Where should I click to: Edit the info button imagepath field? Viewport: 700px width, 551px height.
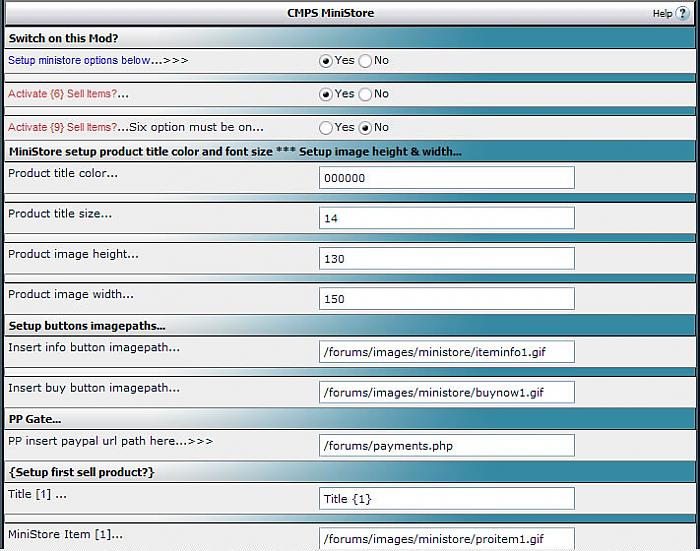coord(446,352)
